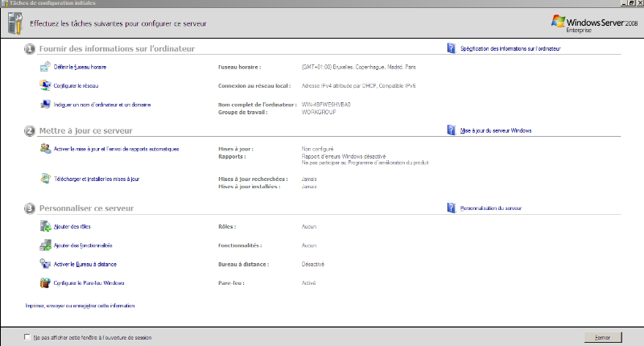Viewport: 644px width, 346px height.
Task: Click 'Imprimer, envoyer ou enregistrer cette information'
Action: (x=80, y=306)
